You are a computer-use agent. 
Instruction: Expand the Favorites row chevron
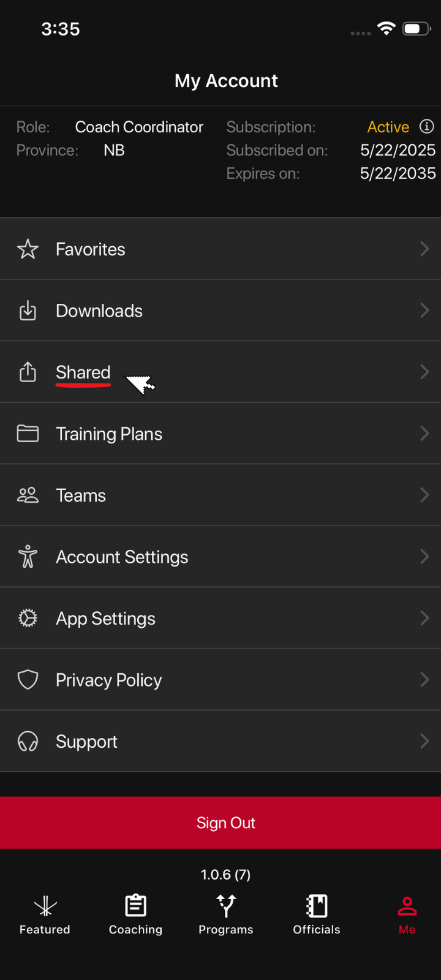[x=425, y=249]
